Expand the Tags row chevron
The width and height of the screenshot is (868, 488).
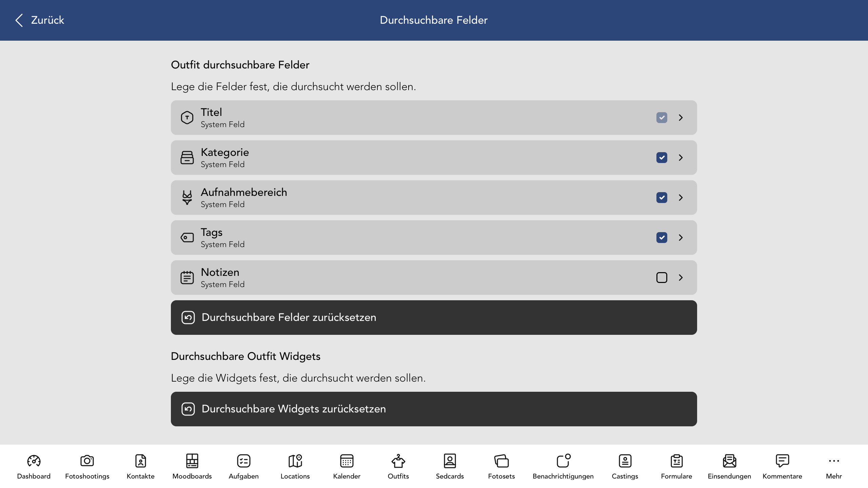point(681,238)
